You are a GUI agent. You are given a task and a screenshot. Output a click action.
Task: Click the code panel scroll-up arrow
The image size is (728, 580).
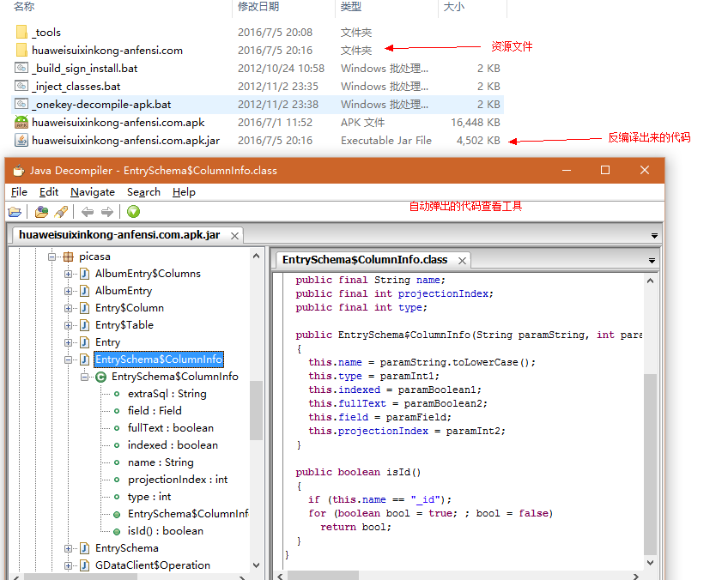650,281
